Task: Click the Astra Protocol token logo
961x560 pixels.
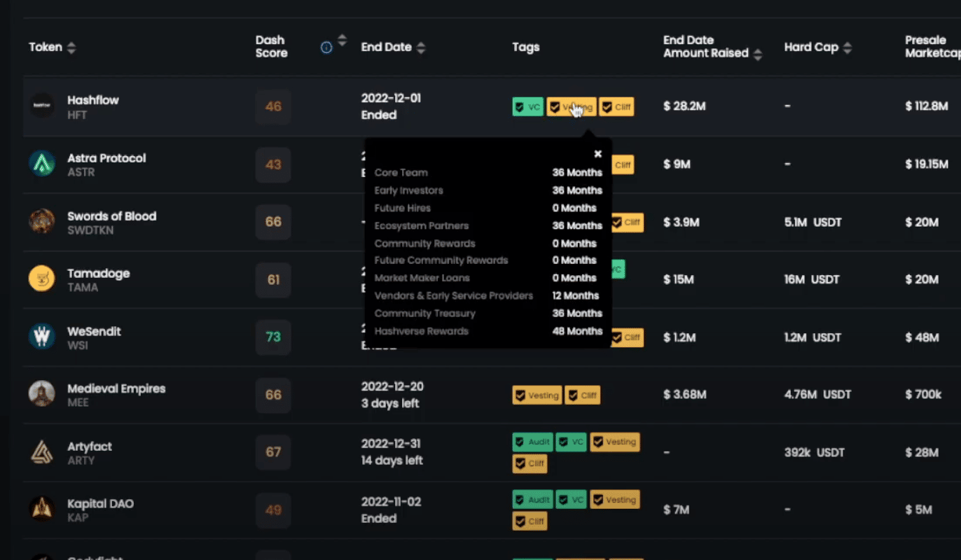Action: (x=42, y=164)
